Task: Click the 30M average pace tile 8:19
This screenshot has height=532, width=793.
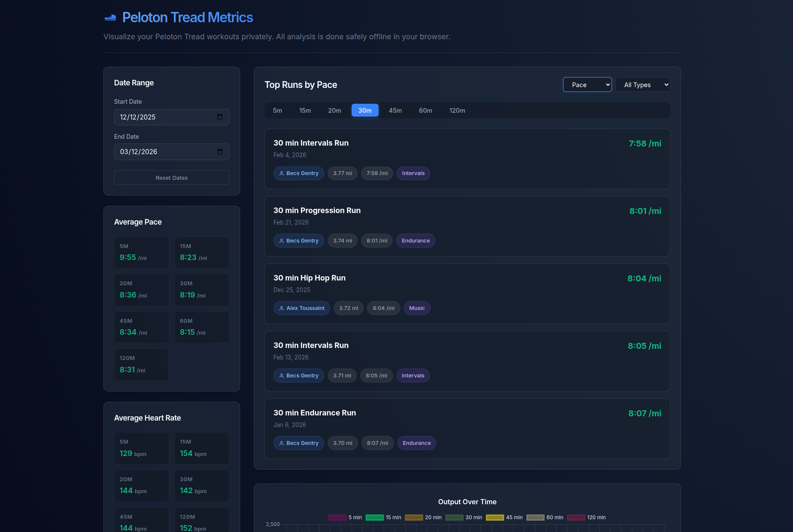Action: point(202,290)
